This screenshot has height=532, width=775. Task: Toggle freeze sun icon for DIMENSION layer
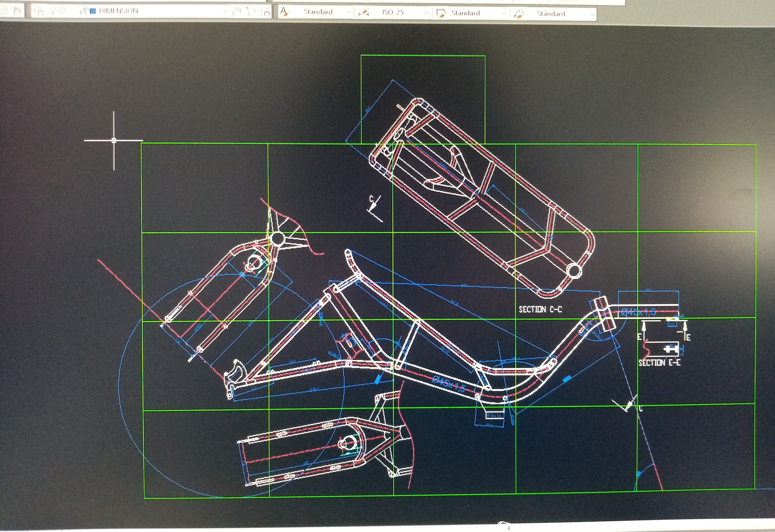coord(62,11)
